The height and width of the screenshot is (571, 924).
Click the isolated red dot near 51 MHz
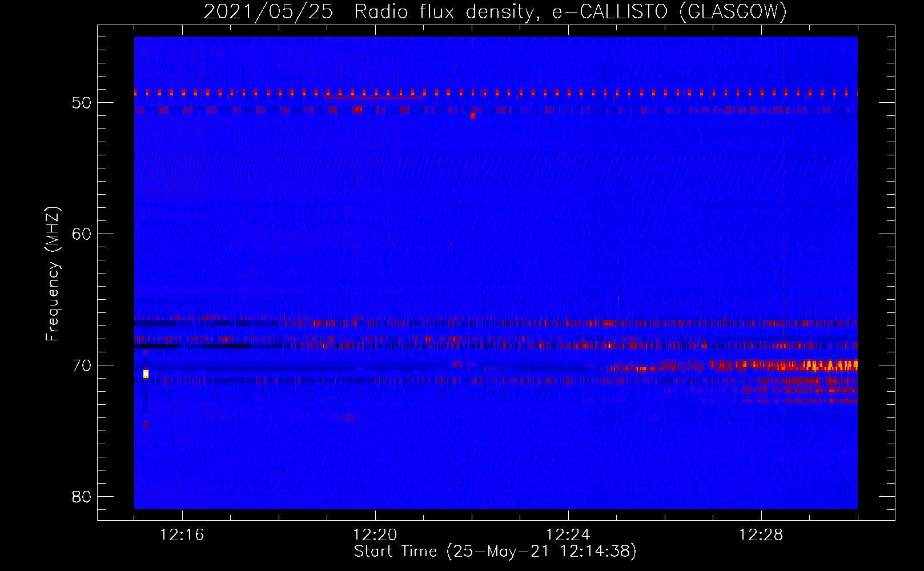[x=473, y=115]
